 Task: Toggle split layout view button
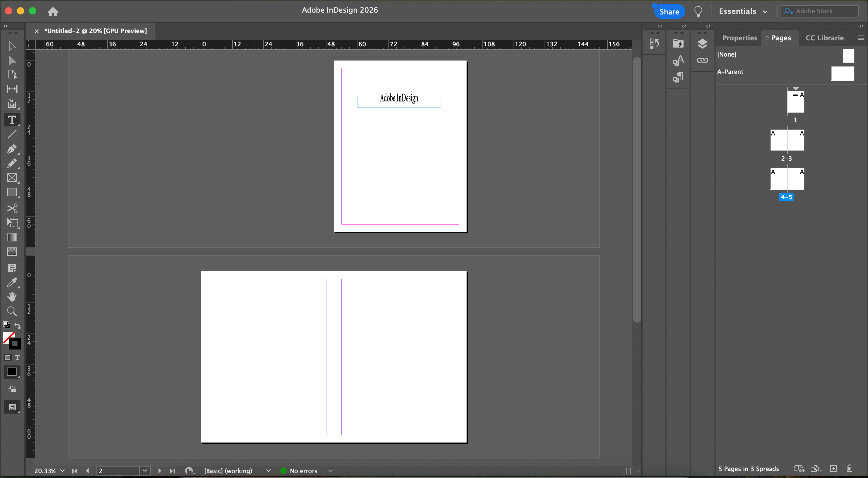pos(626,471)
